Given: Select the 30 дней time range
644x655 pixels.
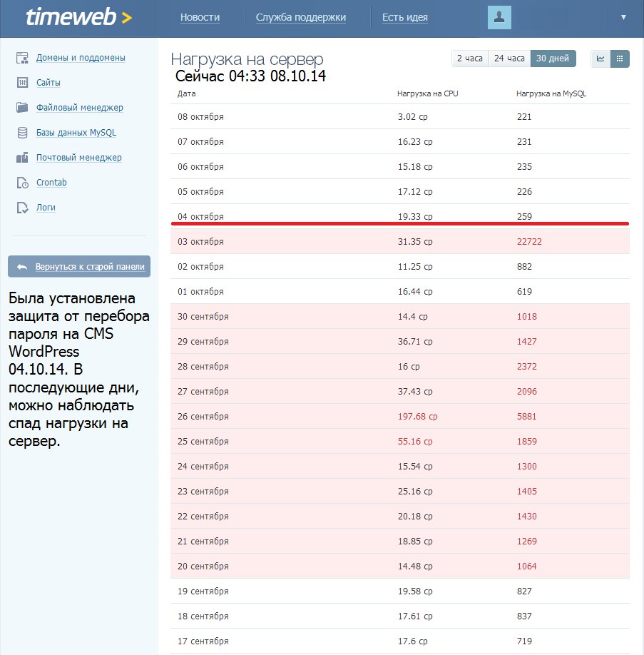Looking at the screenshot, I should tap(553, 59).
